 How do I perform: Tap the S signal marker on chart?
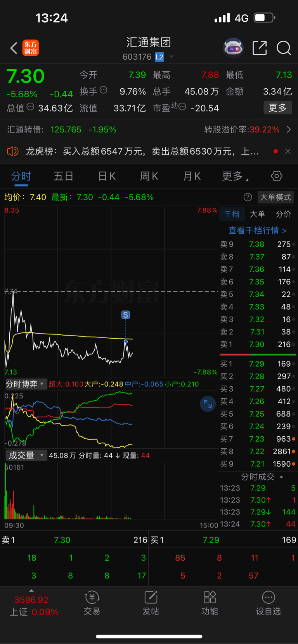(125, 315)
